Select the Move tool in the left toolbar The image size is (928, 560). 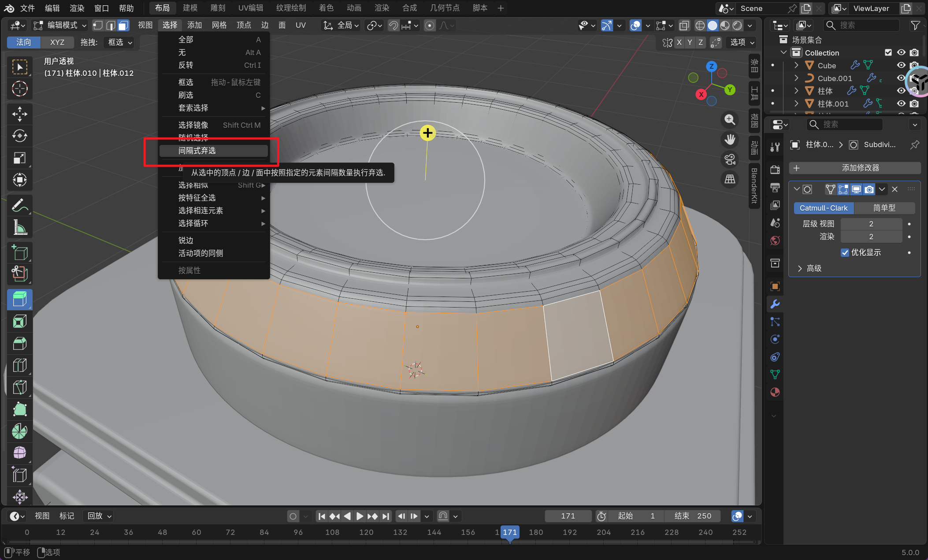click(19, 114)
